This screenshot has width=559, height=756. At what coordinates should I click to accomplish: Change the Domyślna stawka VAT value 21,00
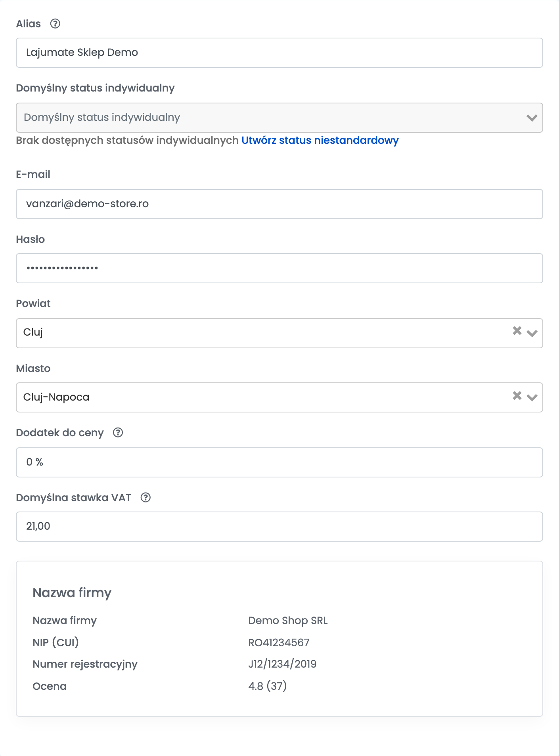(279, 527)
